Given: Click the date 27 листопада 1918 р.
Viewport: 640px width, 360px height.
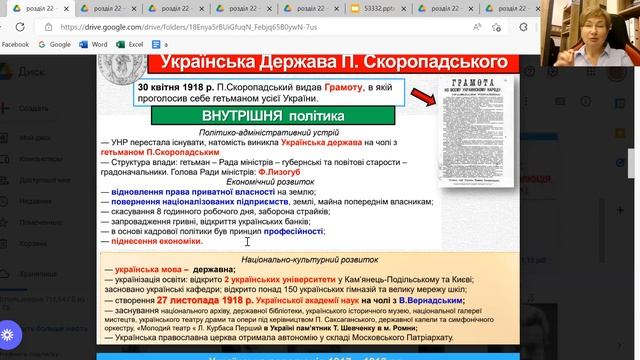Looking at the screenshot, I should tap(205, 300).
